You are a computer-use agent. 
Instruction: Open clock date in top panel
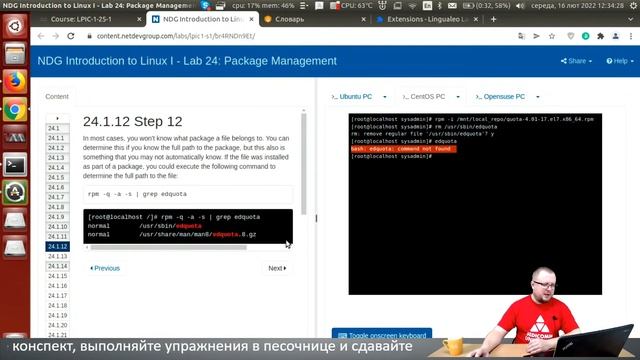[578, 5]
